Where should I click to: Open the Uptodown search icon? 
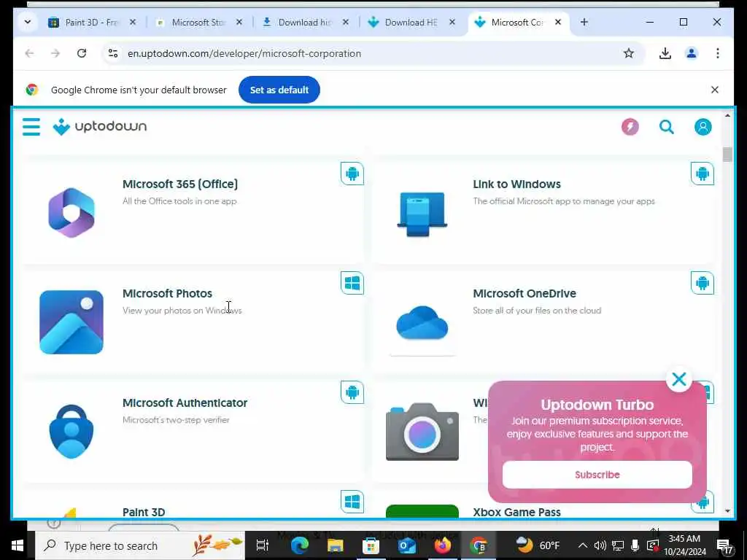667,127
